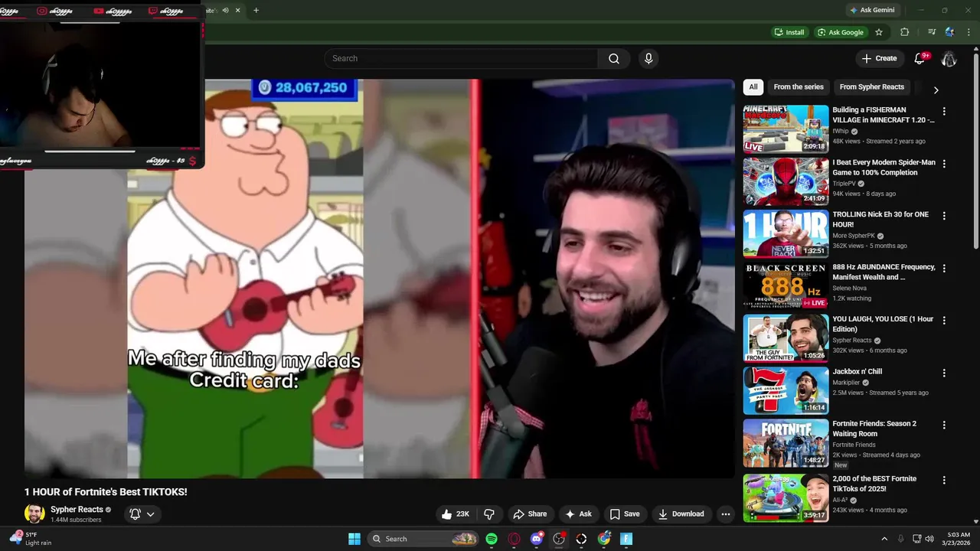This screenshot has height=551, width=980.
Task: Click the Share button
Action: click(x=530, y=514)
